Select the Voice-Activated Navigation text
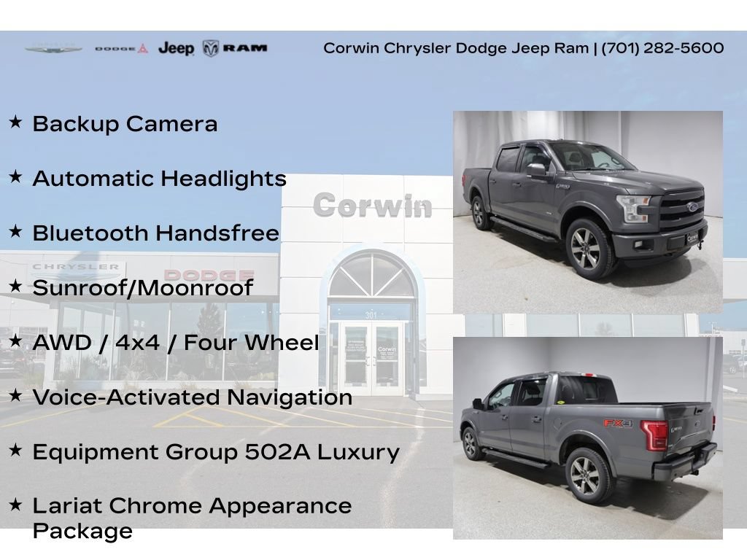747x560 pixels. (x=193, y=397)
